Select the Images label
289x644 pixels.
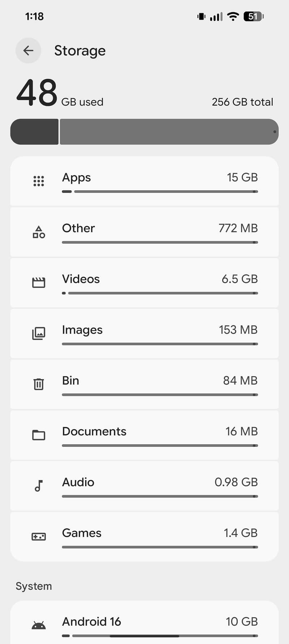tap(82, 330)
